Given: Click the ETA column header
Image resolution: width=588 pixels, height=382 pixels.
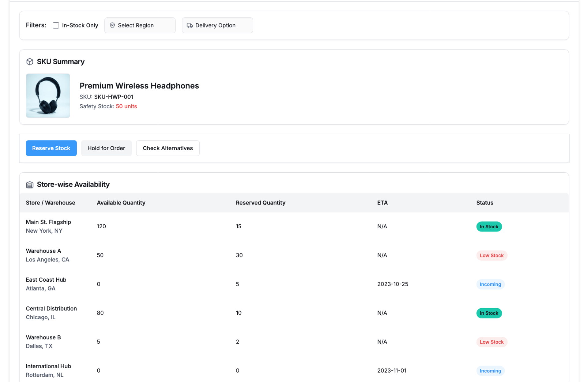Looking at the screenshot, I should tap(382, 203).
